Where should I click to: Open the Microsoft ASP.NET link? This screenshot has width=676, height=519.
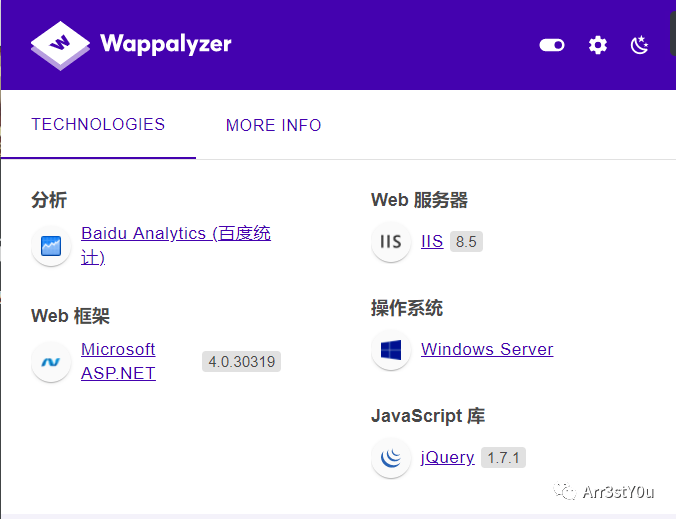[119, 361]
